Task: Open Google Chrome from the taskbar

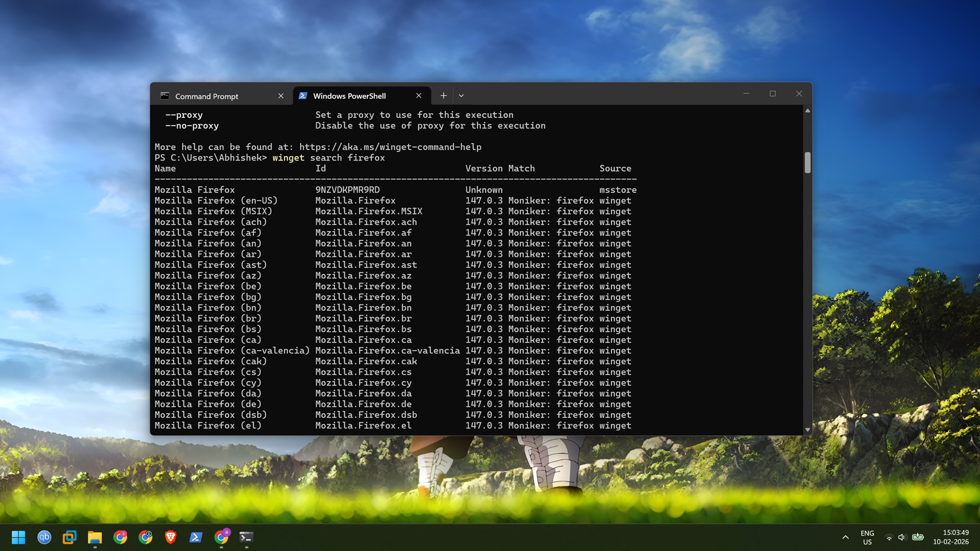Action: click(x=120, y=537)
